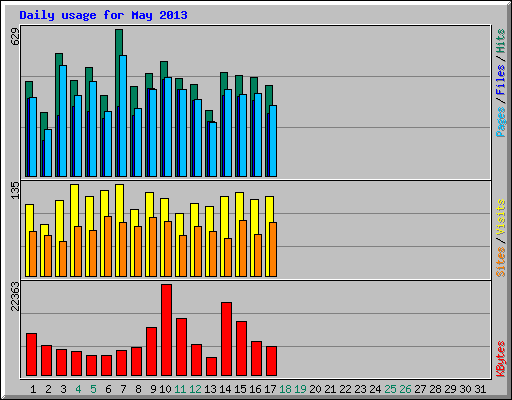Select day 4 on the date axis
Viewport: 512px width, 400px height.
point(78,389)
